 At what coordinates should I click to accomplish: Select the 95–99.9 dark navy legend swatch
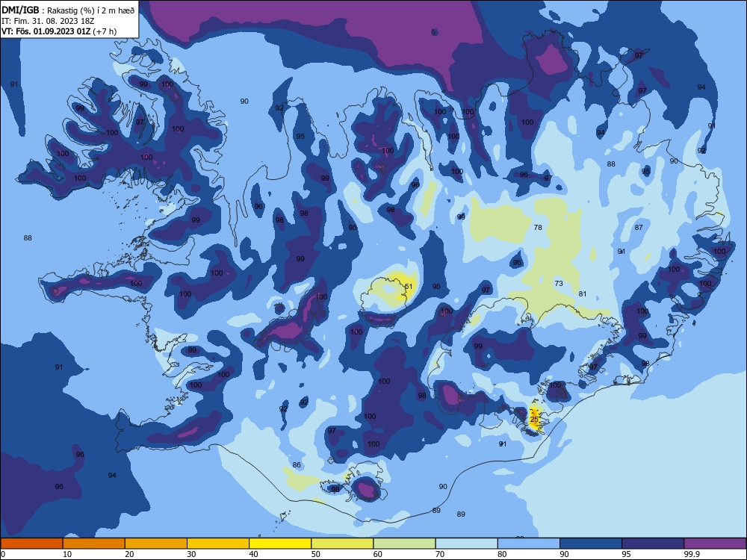(x=653, y=544)
